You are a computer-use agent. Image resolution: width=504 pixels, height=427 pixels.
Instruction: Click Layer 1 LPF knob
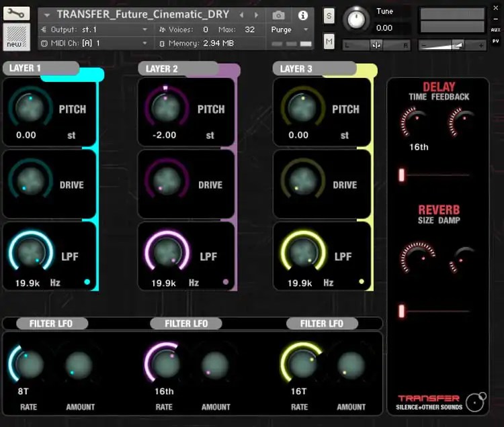[30, 252]
